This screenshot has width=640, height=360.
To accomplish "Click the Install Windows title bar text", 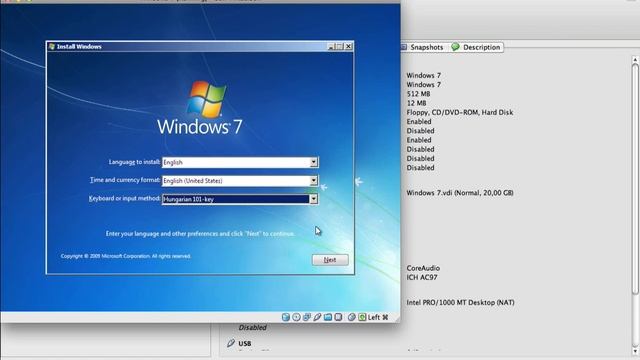I will click(x=79, y=47).
